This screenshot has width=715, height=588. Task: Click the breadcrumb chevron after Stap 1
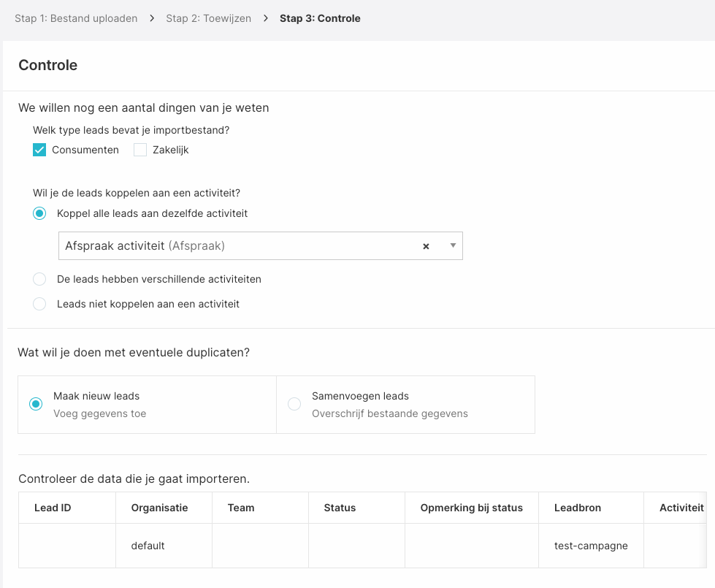point(152,18)
